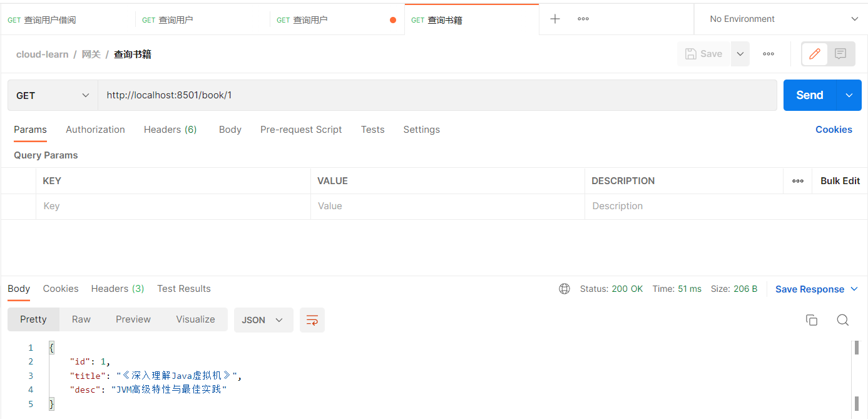Switch response view to Visualize
This screenshot has width=868, height=419.
pyautogui.click(x=195, y=319)
